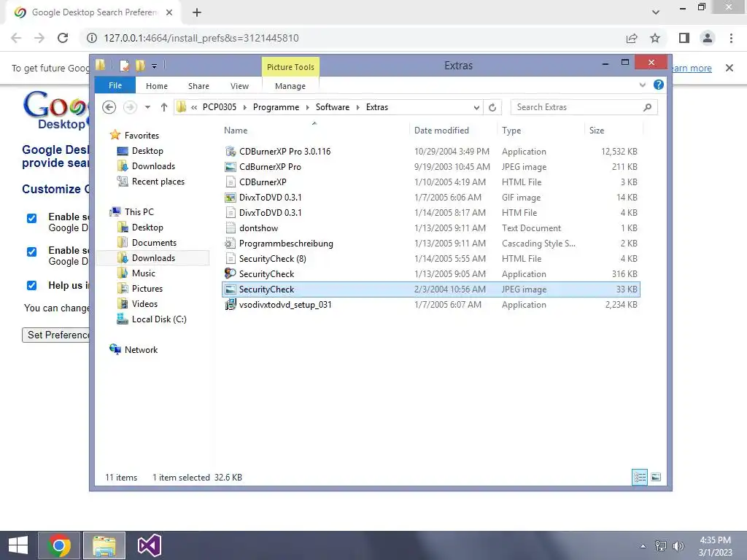Open the Share ribbon tab

[198, 86]
